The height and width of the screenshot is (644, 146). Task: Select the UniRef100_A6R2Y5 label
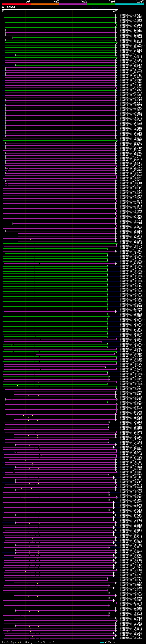tap(131, 118)
